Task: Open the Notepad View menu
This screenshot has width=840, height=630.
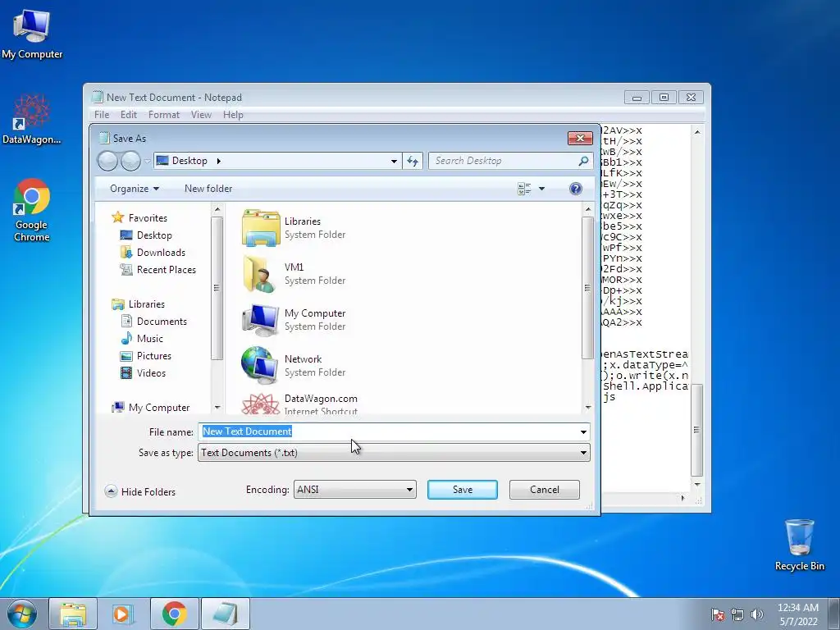Action: click(201, 115)
